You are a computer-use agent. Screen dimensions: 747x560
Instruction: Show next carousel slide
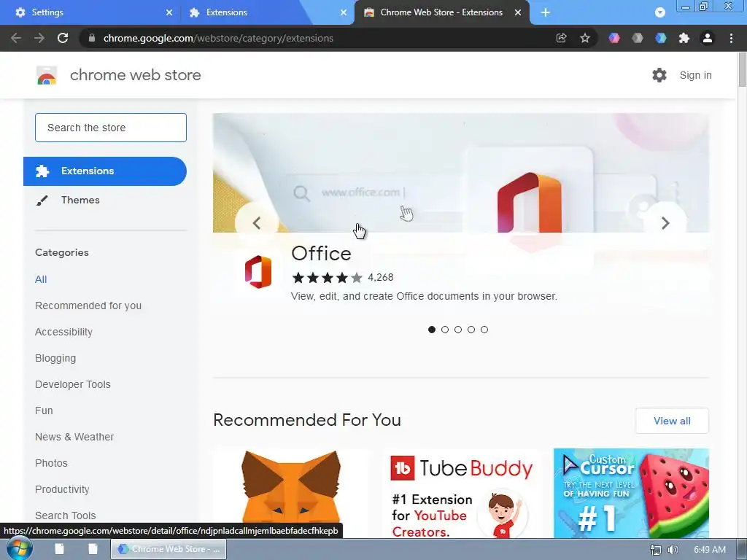(665, 223)
